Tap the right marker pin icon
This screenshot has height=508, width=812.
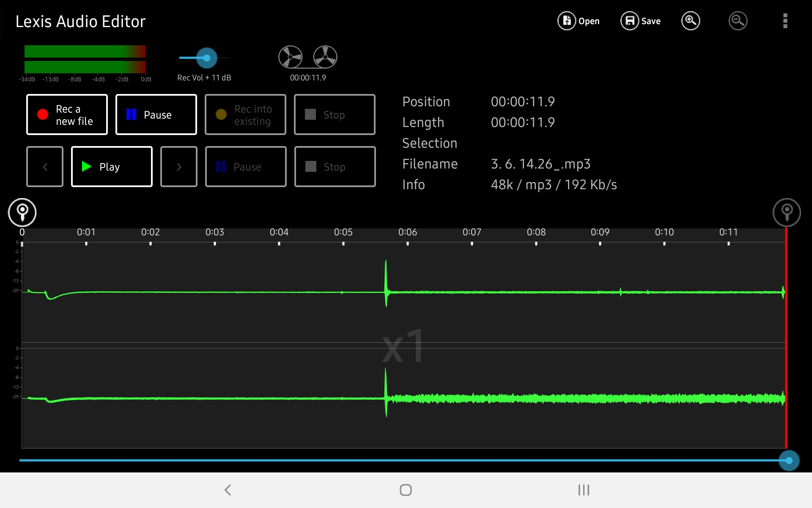click(x=787, y=213)
